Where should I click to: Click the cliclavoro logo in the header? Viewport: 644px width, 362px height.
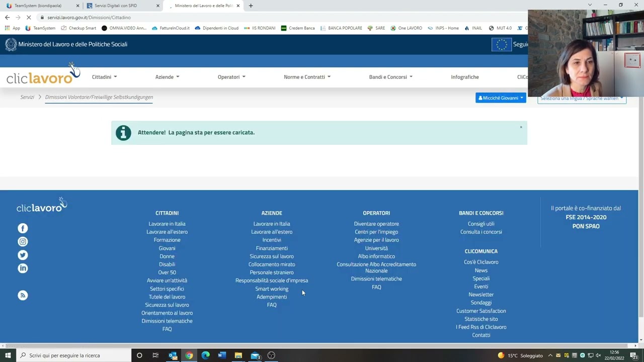[43, 74]
